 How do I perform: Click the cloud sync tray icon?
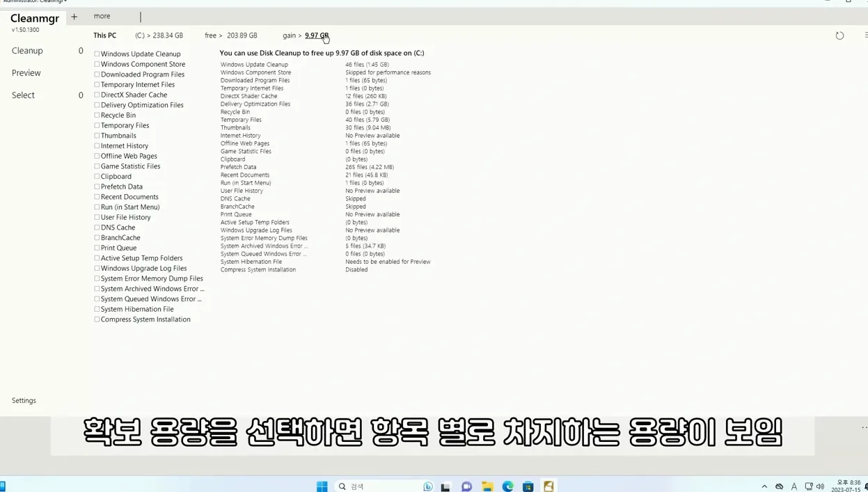pyautogui.click(x=780, y=486)
